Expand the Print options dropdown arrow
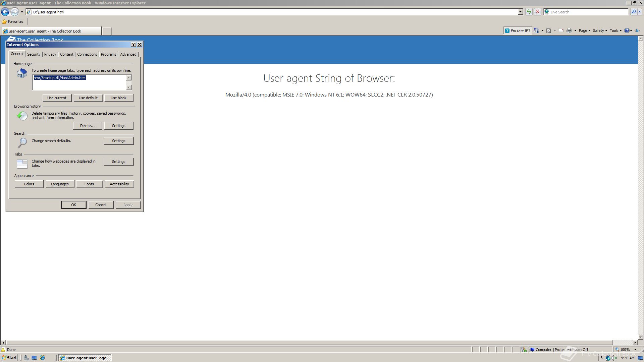 click(575, 31)
